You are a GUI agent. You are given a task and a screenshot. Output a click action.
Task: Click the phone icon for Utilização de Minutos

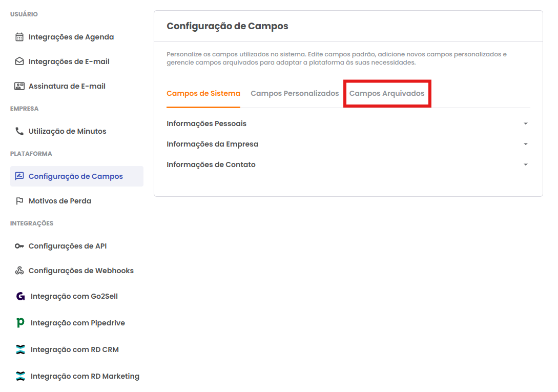click(19, 131)
